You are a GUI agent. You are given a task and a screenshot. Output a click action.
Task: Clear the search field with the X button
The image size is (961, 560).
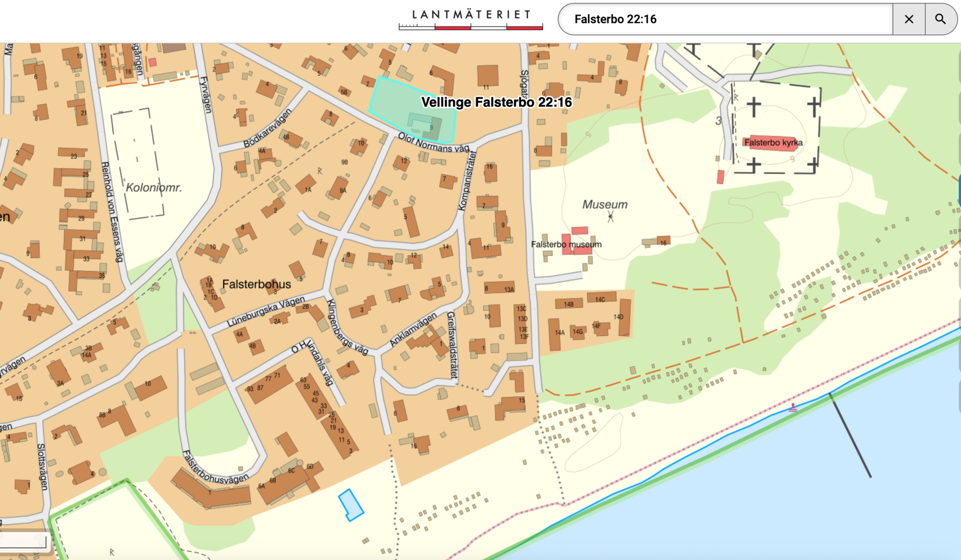pyautogui.click(x=909, y=19)
